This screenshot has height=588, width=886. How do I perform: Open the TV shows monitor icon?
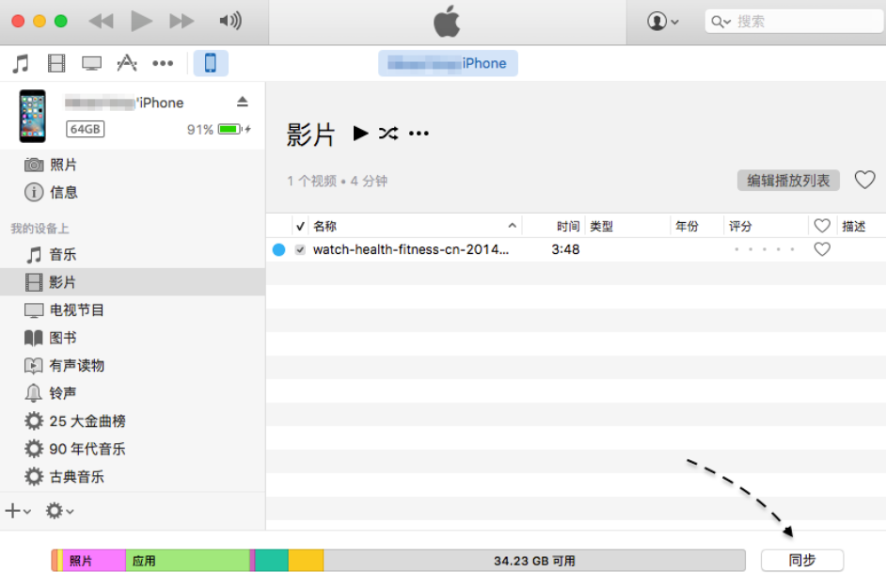(91, 63)
